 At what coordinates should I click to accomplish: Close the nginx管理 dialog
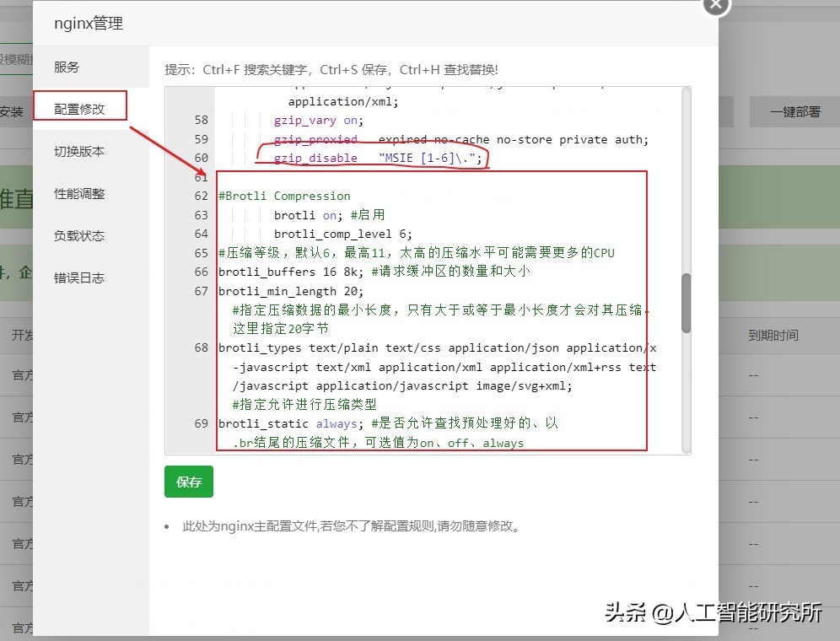716,5
